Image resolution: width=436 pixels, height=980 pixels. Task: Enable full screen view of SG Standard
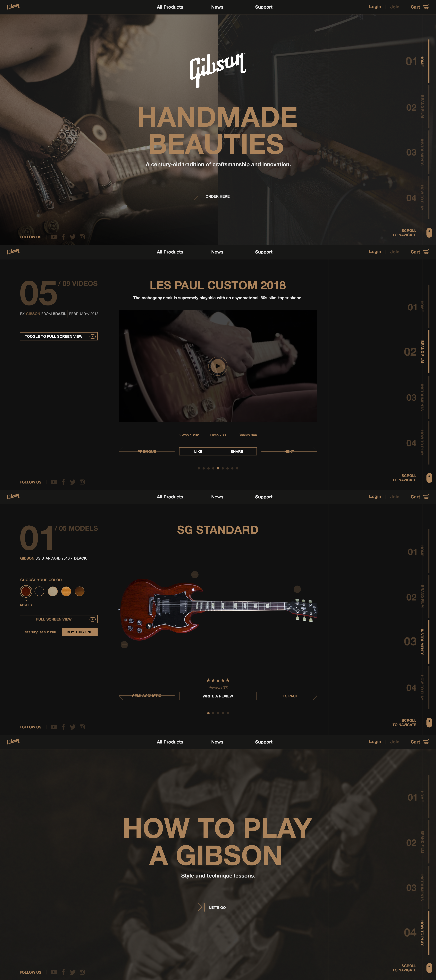[x=59, y=619]
